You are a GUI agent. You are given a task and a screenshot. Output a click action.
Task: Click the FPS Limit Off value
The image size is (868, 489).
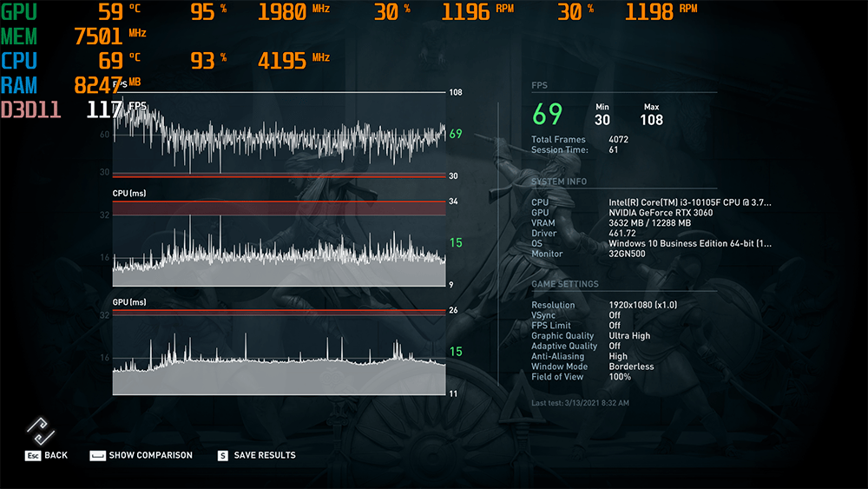(615, 326)
